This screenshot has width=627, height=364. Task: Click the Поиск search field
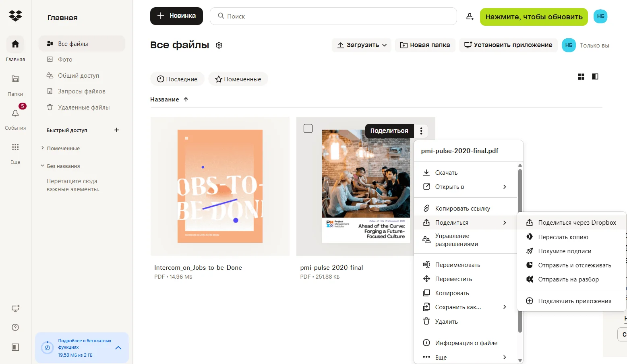tap(333, 16)
